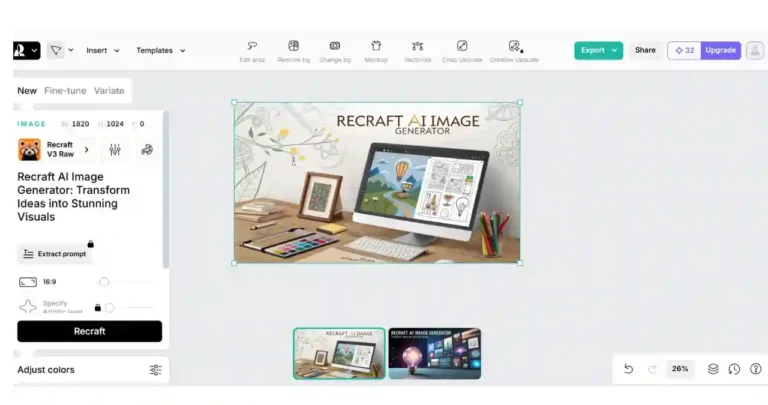
Task: Click the 32 credits counter
Action: [685, 50]
